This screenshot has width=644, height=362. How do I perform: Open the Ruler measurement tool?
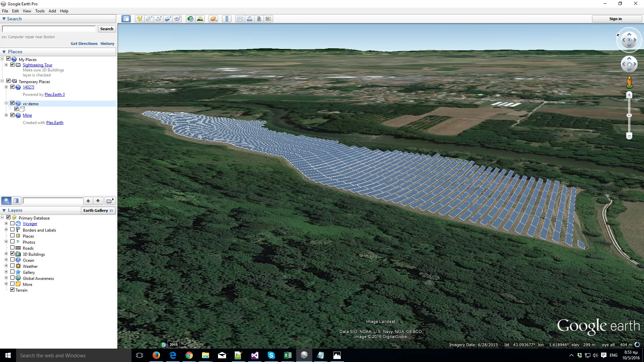[x=227, y=19]
